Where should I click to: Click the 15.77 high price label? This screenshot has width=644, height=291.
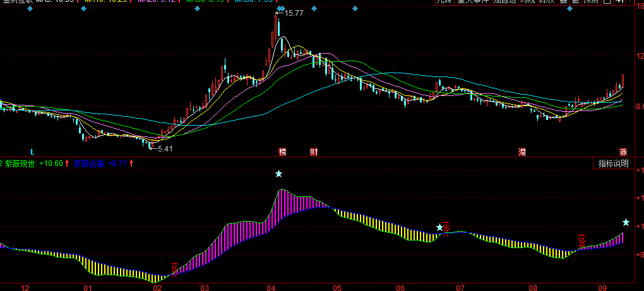click(294, 13)
